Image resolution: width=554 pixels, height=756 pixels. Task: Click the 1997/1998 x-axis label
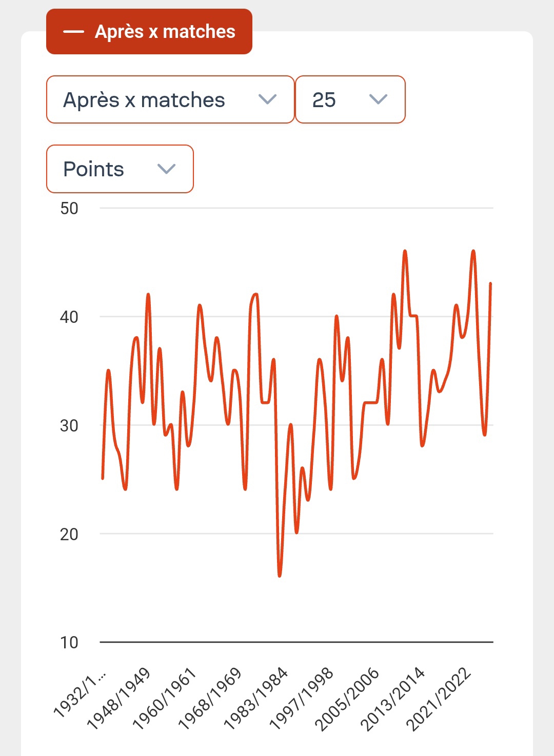[302, 699]
